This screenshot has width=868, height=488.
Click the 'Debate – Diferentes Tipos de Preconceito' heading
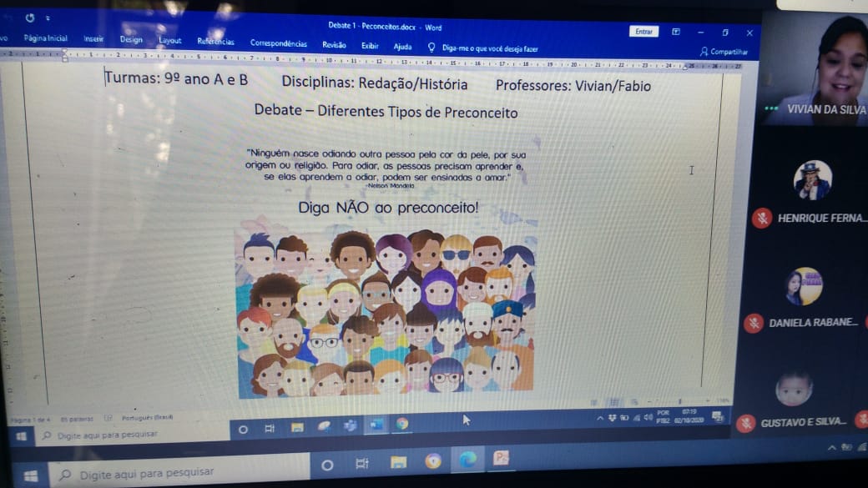coord(386,111)
